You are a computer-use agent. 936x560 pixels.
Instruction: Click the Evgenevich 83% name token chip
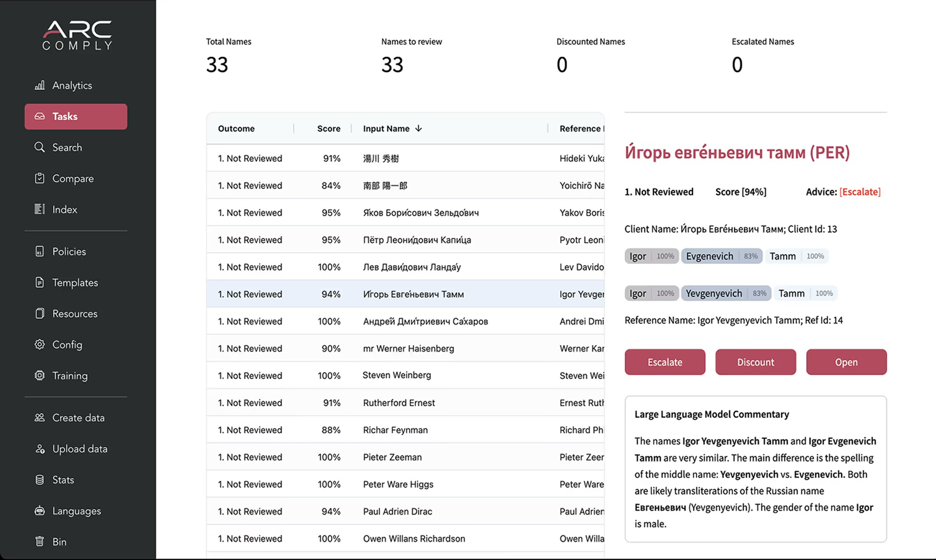(721, 256)
